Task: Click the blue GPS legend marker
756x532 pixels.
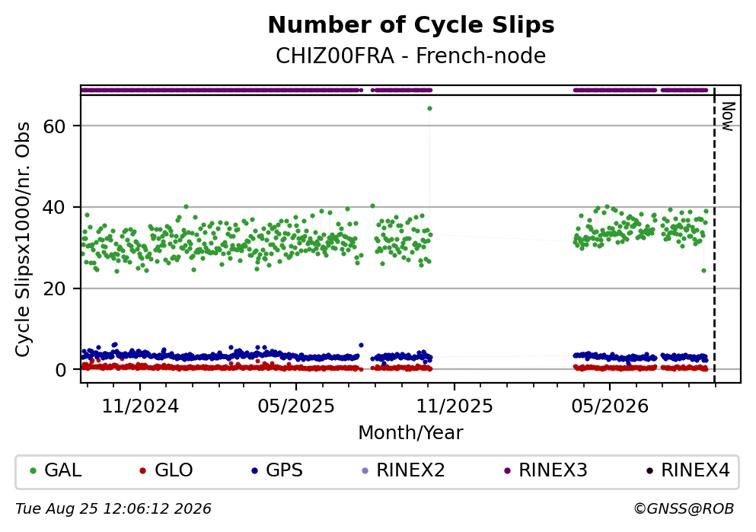Action: [255, 471]
